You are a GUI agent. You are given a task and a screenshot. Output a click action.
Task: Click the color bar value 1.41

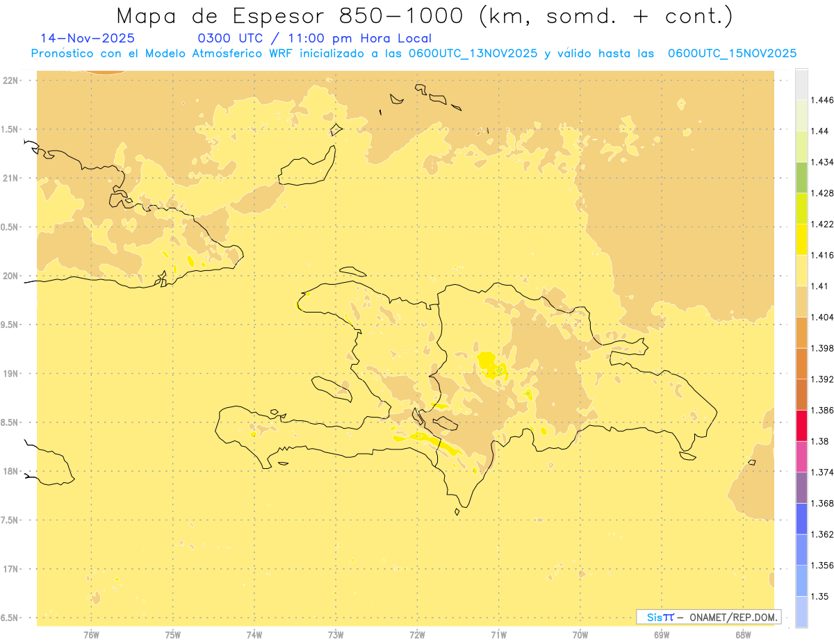coord(819,286)
